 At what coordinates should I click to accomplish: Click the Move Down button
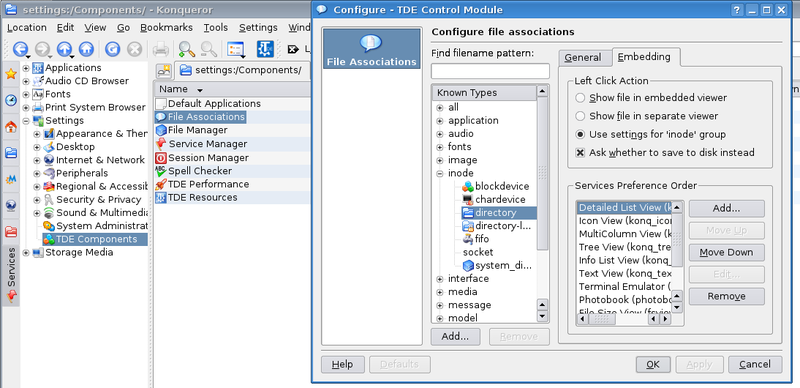pos(727,252)
